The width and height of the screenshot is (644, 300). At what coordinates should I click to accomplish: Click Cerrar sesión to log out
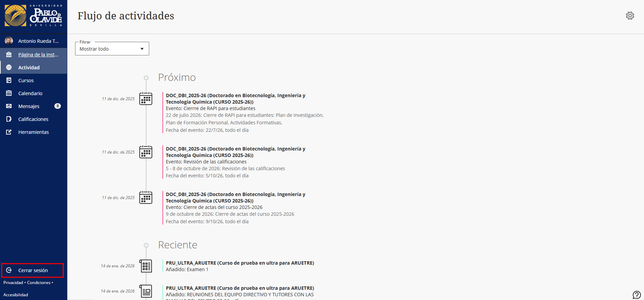33,270
